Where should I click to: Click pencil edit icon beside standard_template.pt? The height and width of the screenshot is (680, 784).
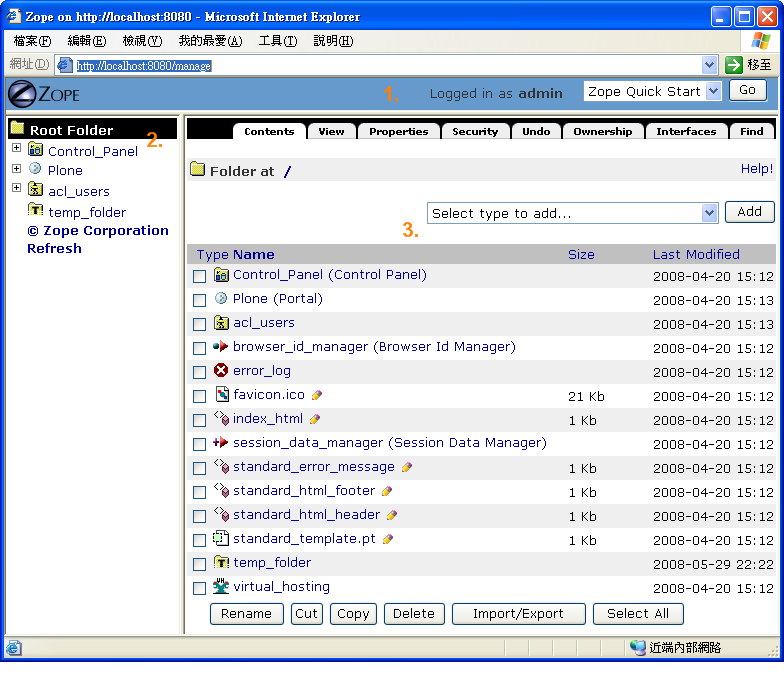388,540
